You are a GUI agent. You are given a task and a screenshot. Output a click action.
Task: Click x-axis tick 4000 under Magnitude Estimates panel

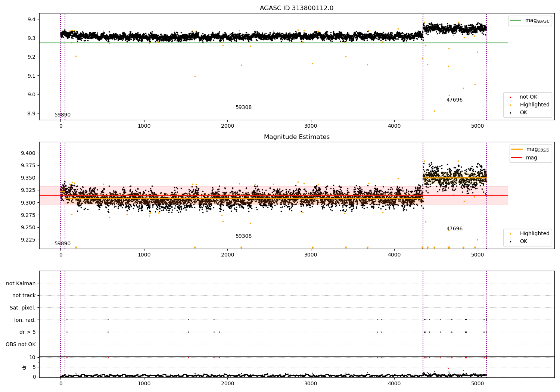click(394, 255)
